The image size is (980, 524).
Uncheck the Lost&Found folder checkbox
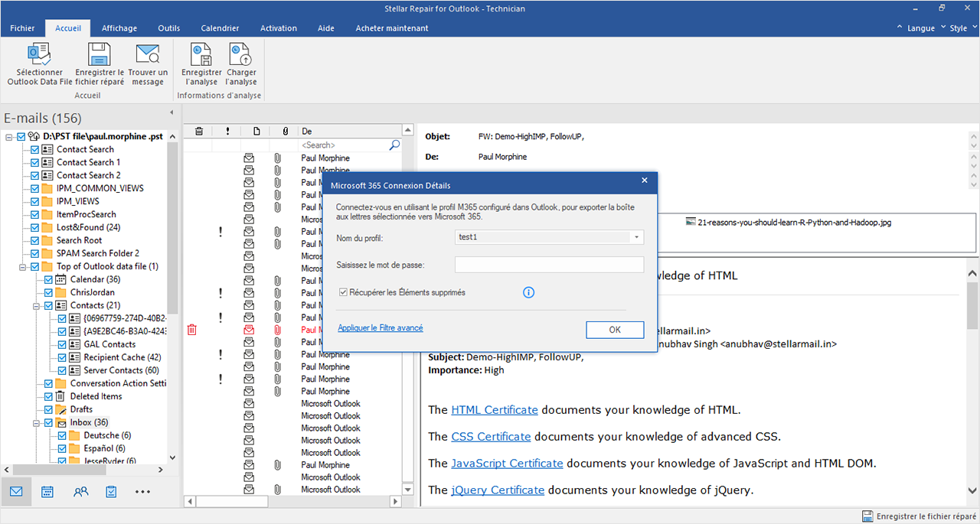coord(34,227)
